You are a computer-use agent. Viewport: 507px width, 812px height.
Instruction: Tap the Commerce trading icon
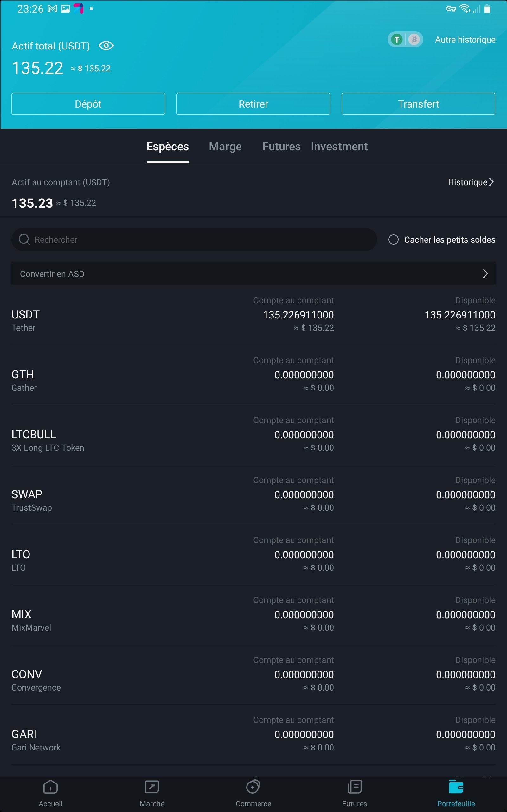pos(253,787)
